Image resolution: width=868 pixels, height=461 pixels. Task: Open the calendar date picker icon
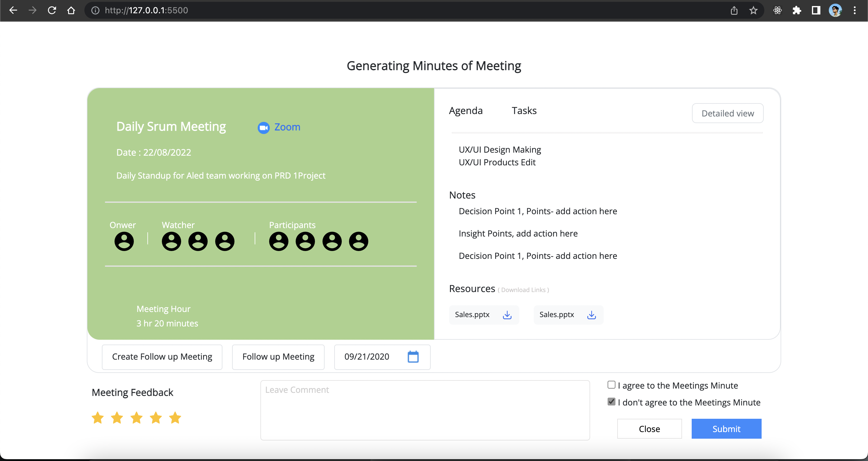(413, 356)
